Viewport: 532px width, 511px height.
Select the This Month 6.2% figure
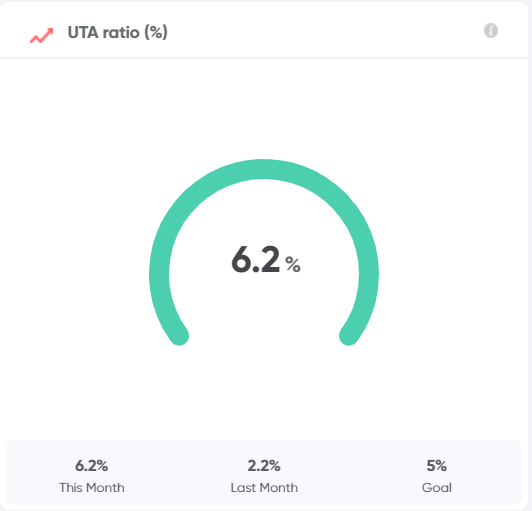coord(92,466)
